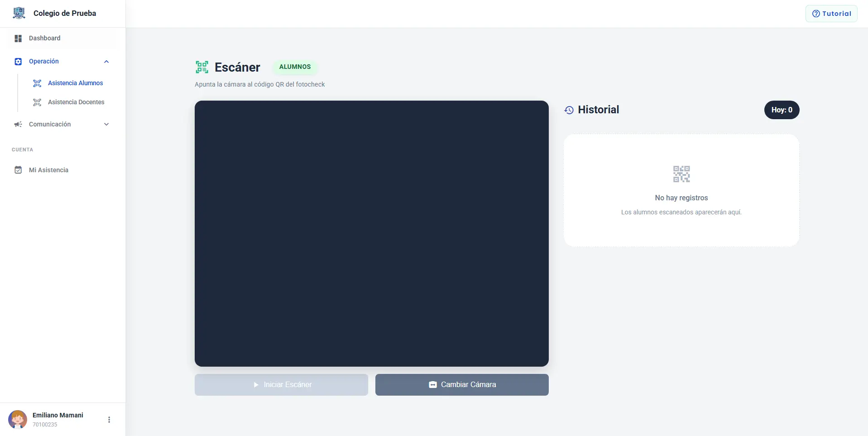Click the question mark icon on Tutorial
868x436 pixels.
816,14
